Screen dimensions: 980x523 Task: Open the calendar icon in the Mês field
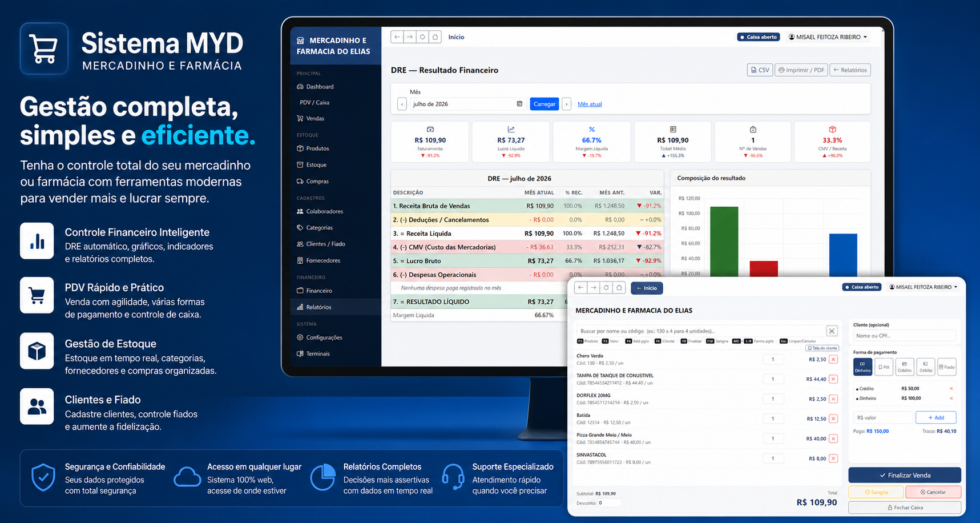[x=519, y=104]
